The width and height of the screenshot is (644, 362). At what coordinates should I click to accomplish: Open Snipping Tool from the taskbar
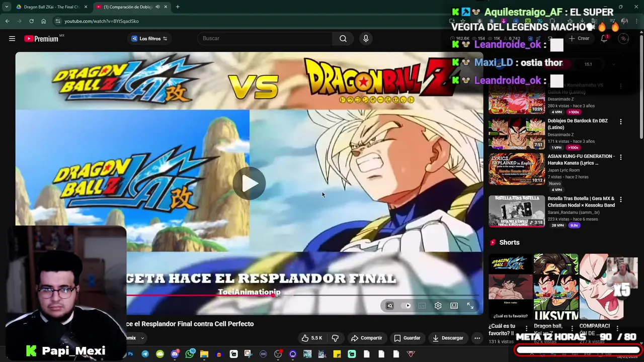pyautogui.click(x=249, y=354)
